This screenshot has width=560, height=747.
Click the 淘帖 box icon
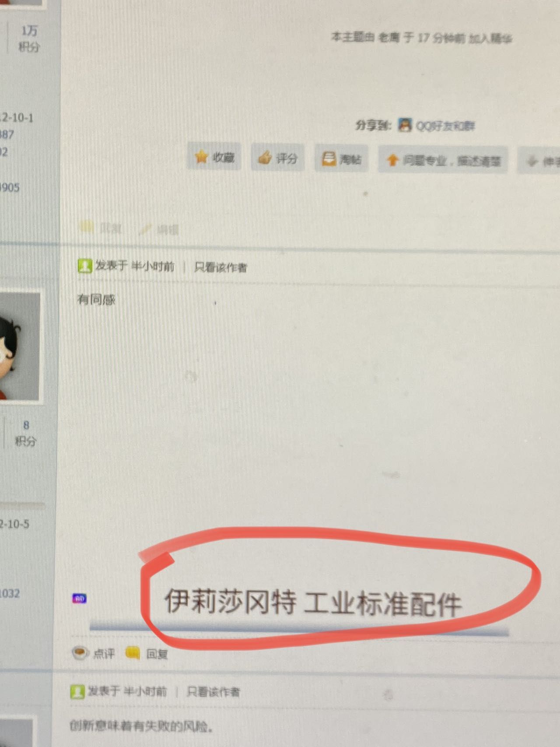point(329,159)
